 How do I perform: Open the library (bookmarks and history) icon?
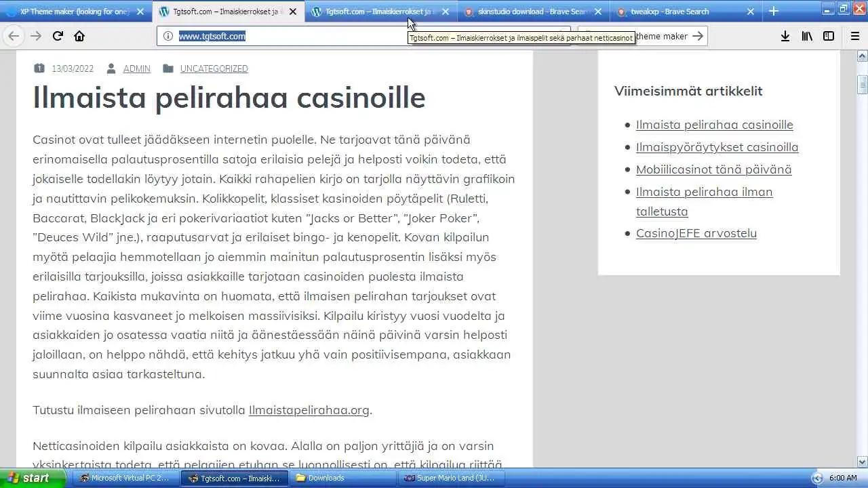(x=807, y=36)
